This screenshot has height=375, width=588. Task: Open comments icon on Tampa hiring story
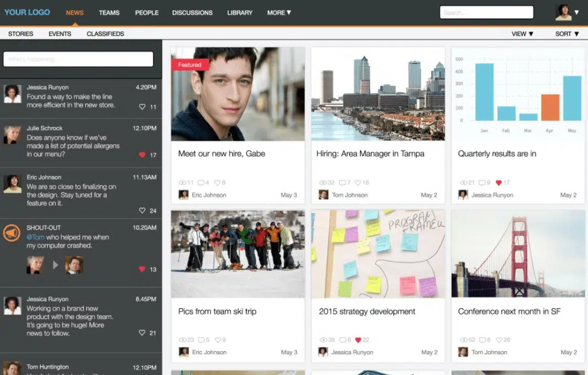pyautogui.click(x=343, y=182)
